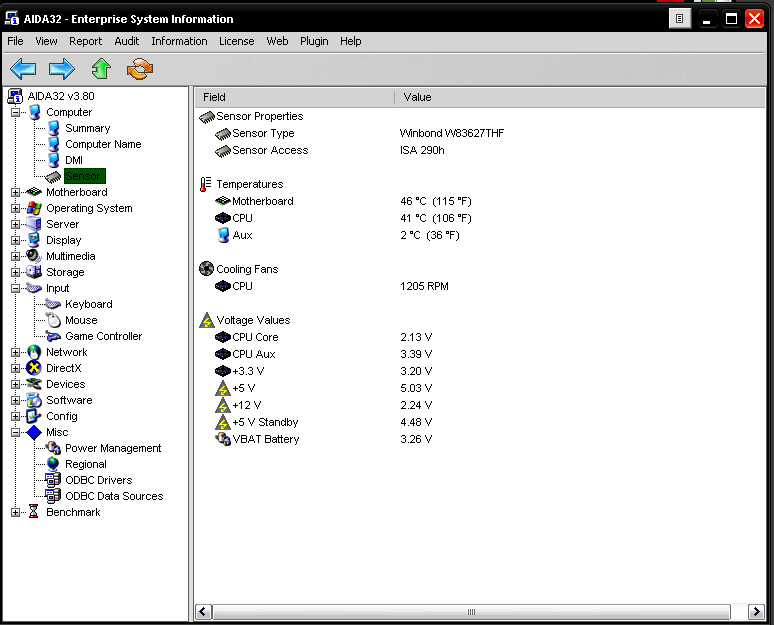Open the Report menu
Viewport: 774px width, 625px height.
tap(85, 41)
